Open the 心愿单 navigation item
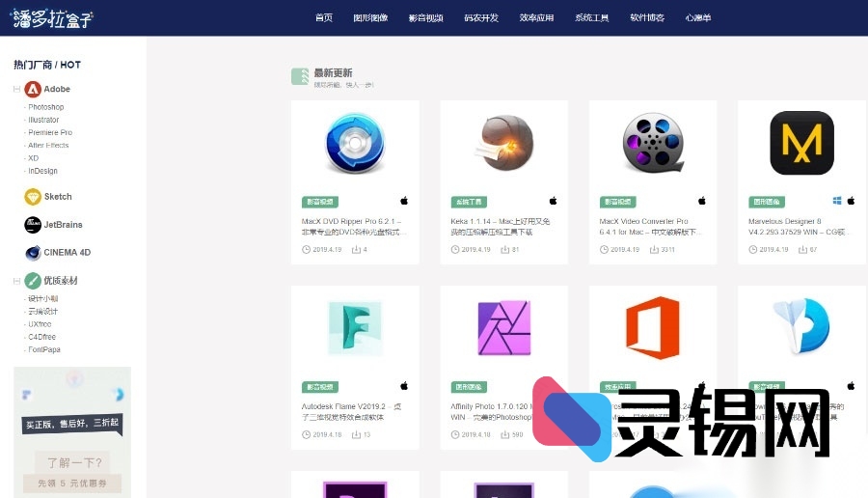Image resolution: width=868 pixels, height=498 pixels. coord(698,17)
